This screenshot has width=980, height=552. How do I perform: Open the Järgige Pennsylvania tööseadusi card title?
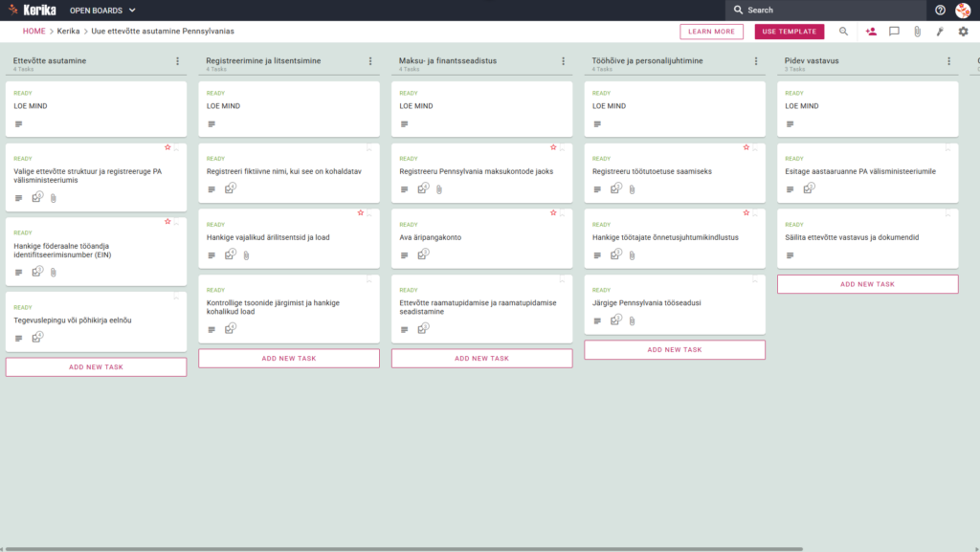646,303
